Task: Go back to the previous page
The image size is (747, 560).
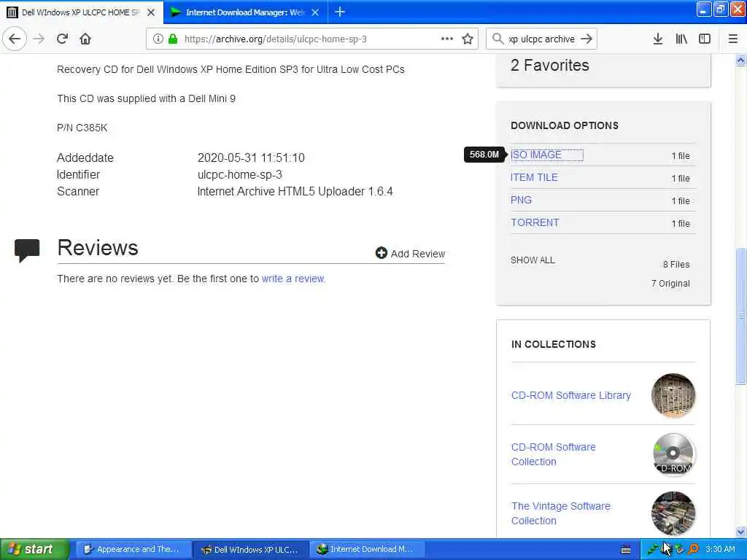Action: [x=15, y=39]
